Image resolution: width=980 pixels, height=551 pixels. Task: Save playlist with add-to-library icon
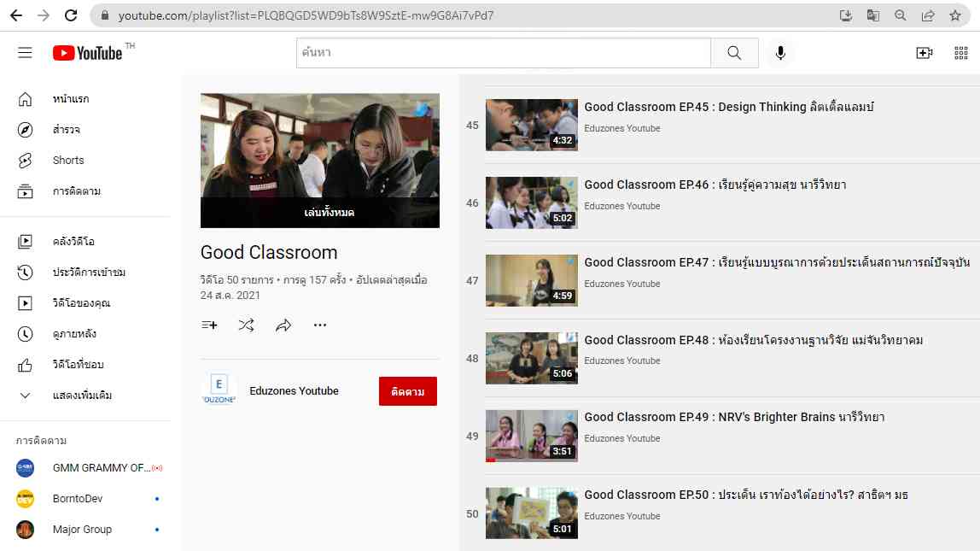209,325
